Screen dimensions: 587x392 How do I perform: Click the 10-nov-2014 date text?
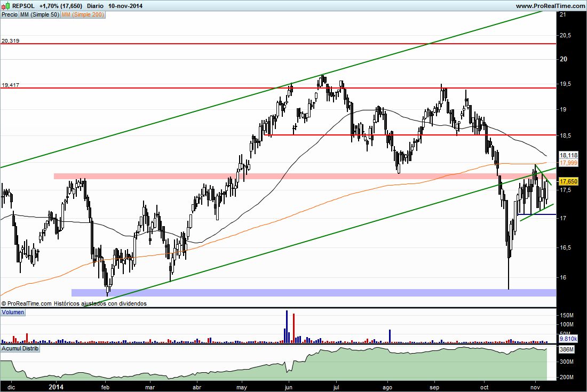pos(125,6)
